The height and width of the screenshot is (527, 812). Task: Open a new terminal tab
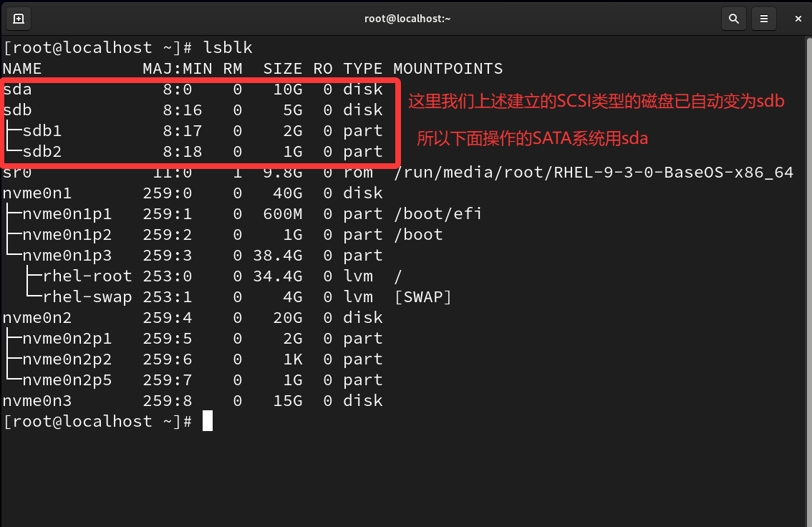[x=19, y=19]
